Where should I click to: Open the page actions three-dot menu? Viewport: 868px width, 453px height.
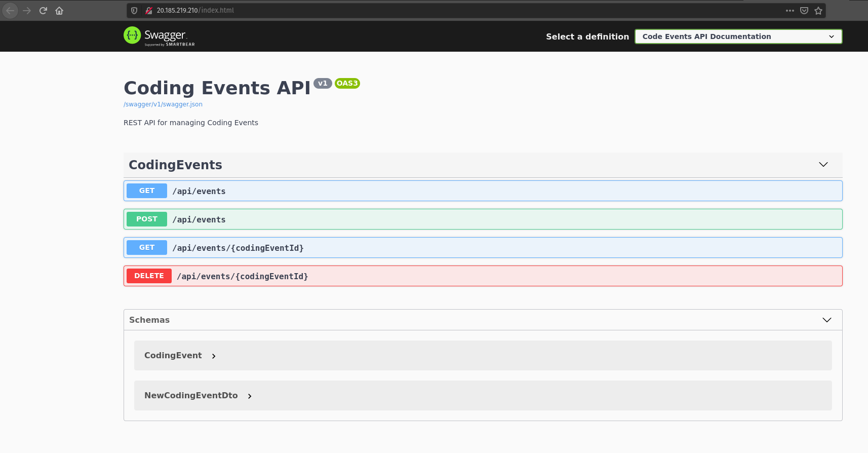pyautogui.click(x=790, y=11)
